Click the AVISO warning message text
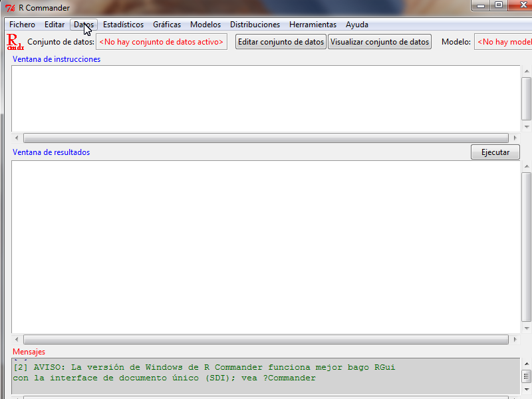Screen dimensions: 532x399 tap(204, 372)
